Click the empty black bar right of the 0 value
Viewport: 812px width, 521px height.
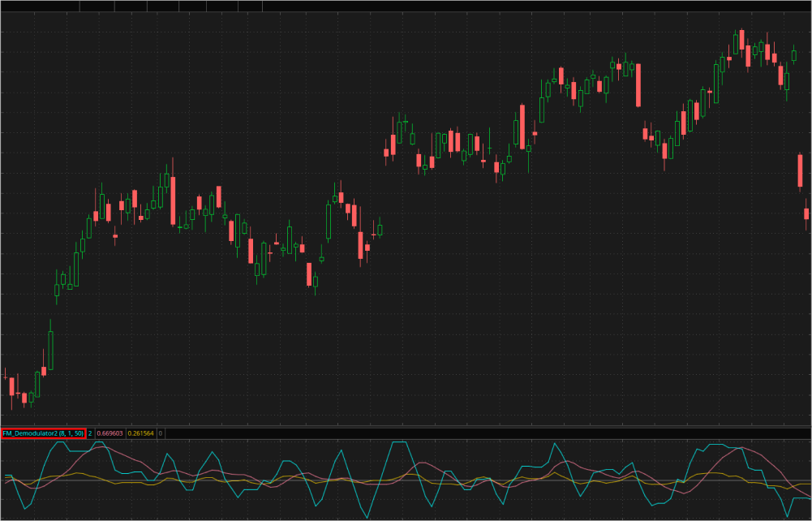click(x=487, y=433)
